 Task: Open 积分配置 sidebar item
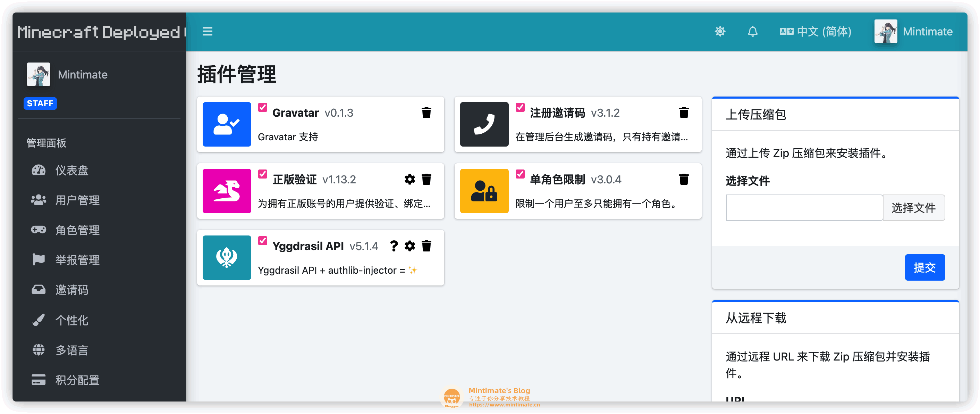click(x=99, y=380)
